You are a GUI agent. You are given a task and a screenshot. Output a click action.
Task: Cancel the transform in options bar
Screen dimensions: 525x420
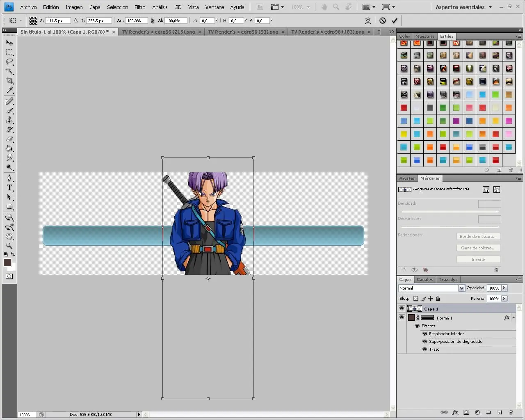[383, 21]
